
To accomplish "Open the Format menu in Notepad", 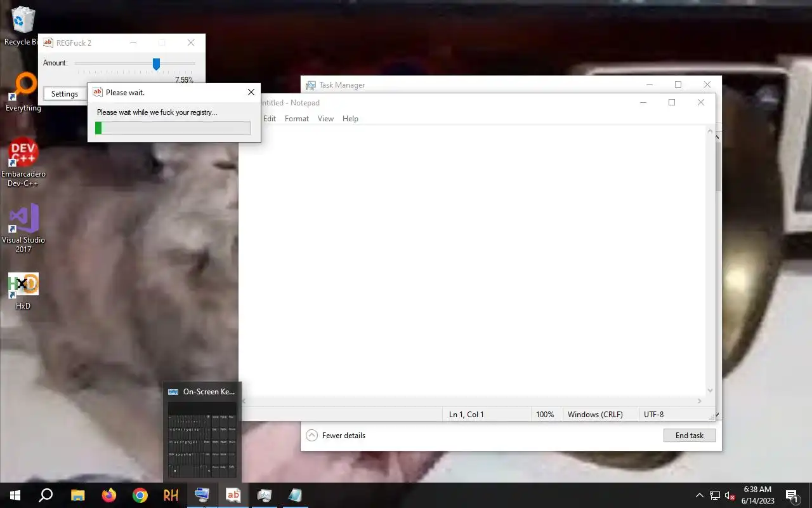I will click(x=297, y=119).
